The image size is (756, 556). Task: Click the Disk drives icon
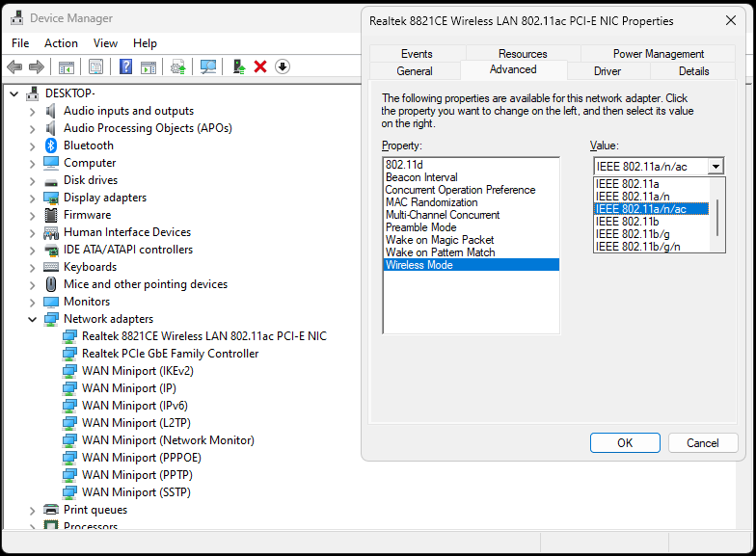click(x=51, y=181)
